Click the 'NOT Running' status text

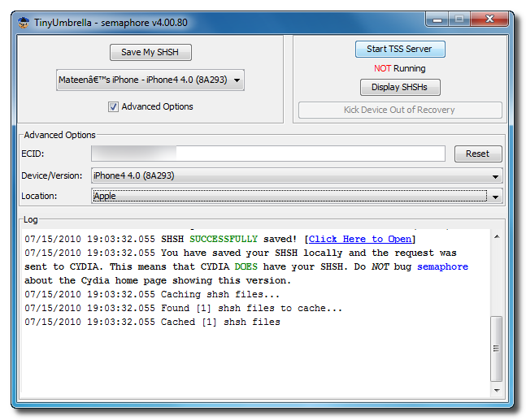click(x=400, y=68)
